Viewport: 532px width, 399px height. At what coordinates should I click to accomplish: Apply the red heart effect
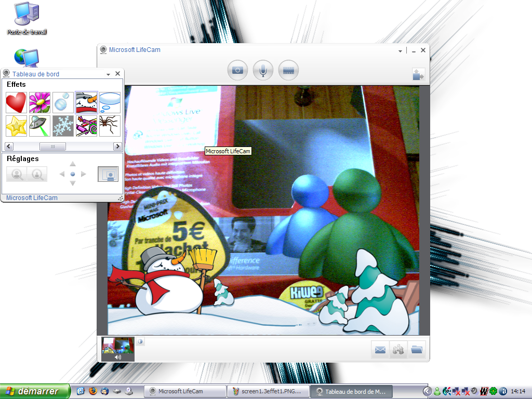(x=16, y=102)
